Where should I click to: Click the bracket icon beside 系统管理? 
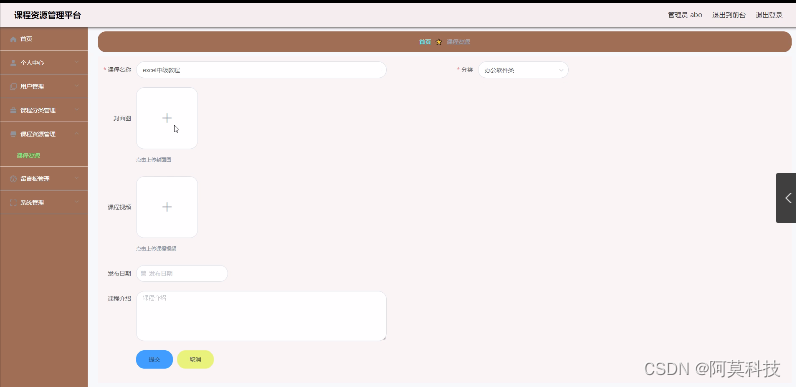13,202
